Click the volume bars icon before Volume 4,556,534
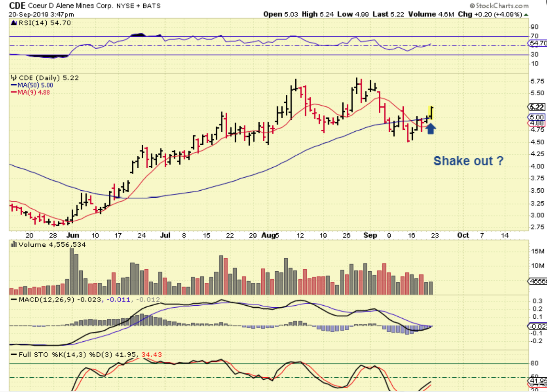Image resolution: width=547 pixels, height=392 pixels. [14, 245]
